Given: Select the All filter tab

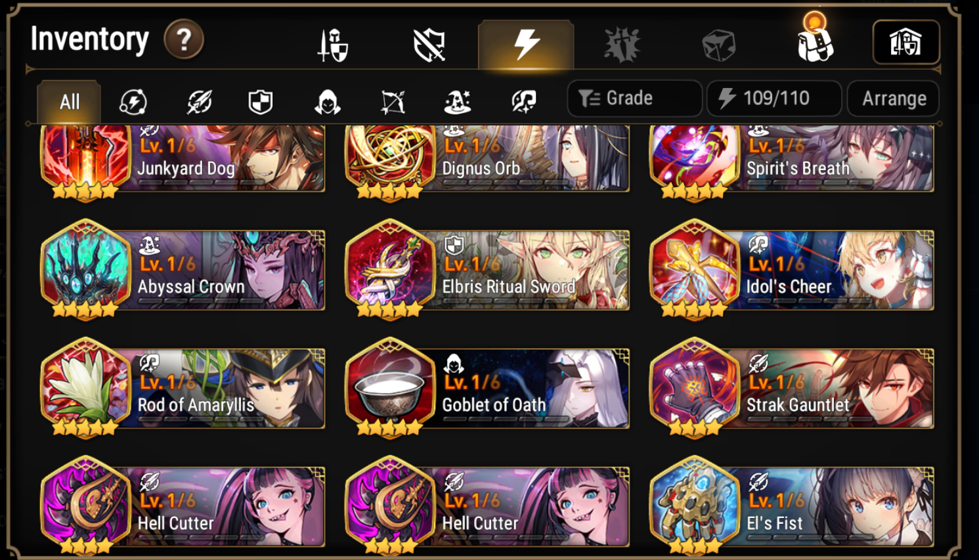Looking at the screenshot, I should [69, 102].
